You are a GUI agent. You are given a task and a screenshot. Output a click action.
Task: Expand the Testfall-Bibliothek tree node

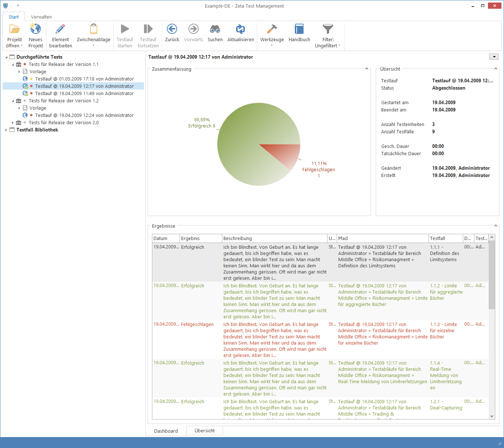[x=6, y=130]
